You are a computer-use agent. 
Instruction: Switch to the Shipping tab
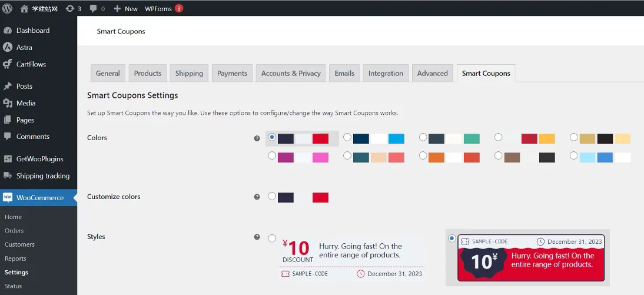click(x=189, y=73)
